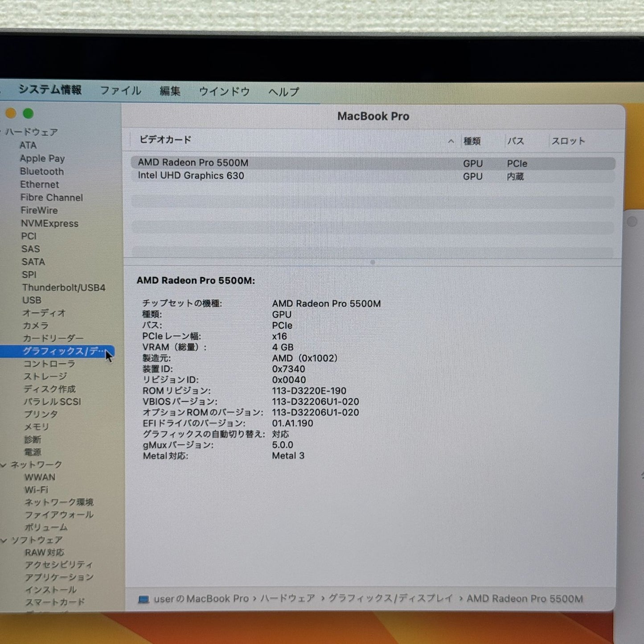Select NVMExpress in the sidebar
This screenshot has height=644, width=644.
(x=49, y=223)
